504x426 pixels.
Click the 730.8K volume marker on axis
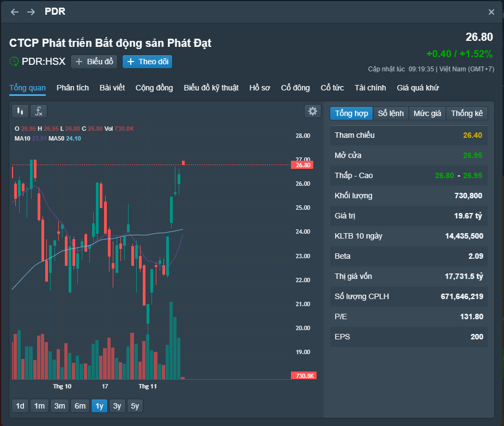(303, 375)
